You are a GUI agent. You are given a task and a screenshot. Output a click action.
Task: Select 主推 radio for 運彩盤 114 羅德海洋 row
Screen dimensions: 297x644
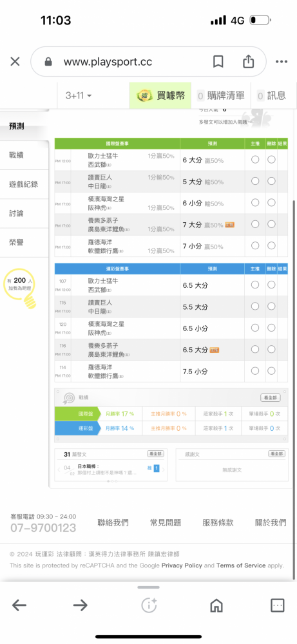[x=255, y=371]
